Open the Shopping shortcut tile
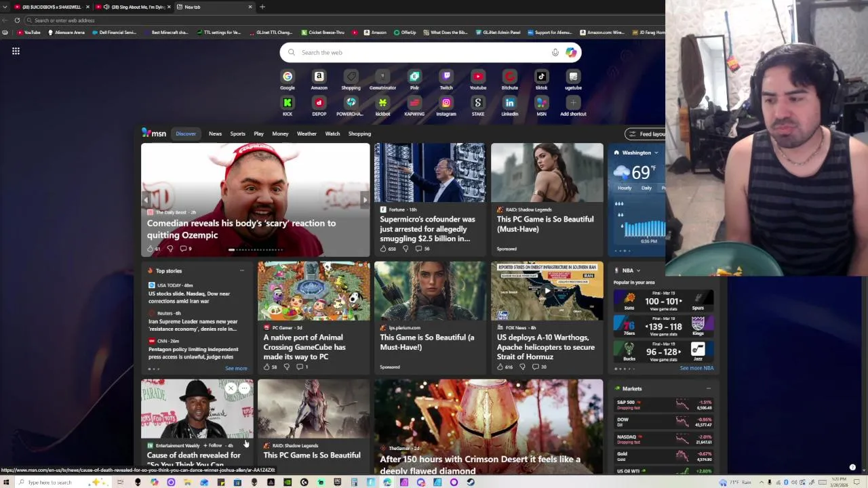 [351, 80]
